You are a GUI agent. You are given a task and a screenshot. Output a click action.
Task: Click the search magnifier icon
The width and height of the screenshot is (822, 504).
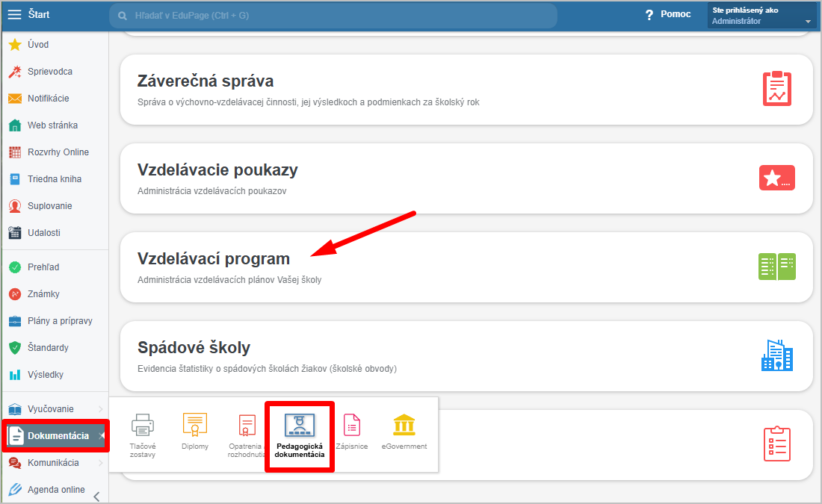point(122,16)
